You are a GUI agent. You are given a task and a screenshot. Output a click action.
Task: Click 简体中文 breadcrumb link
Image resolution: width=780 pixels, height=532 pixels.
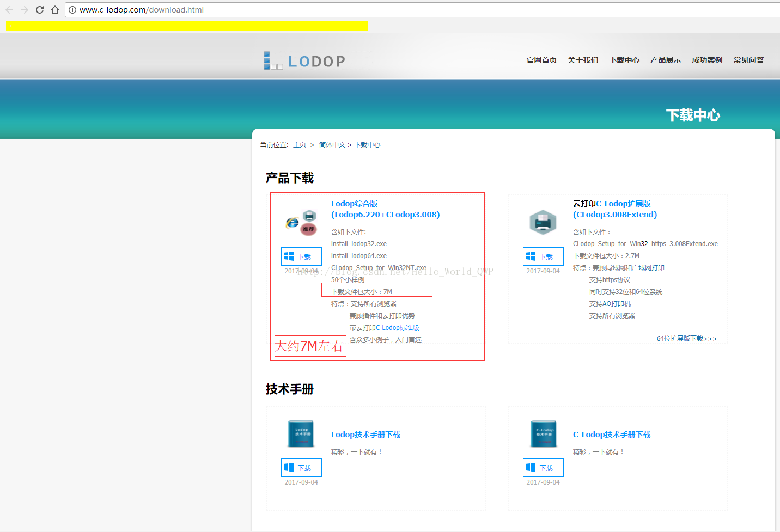click(332, 145)
